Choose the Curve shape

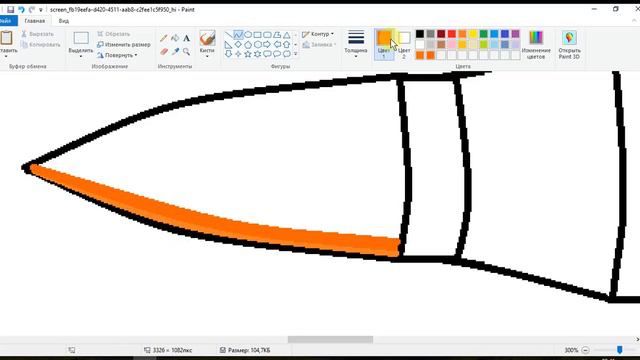tap(238, 35)
